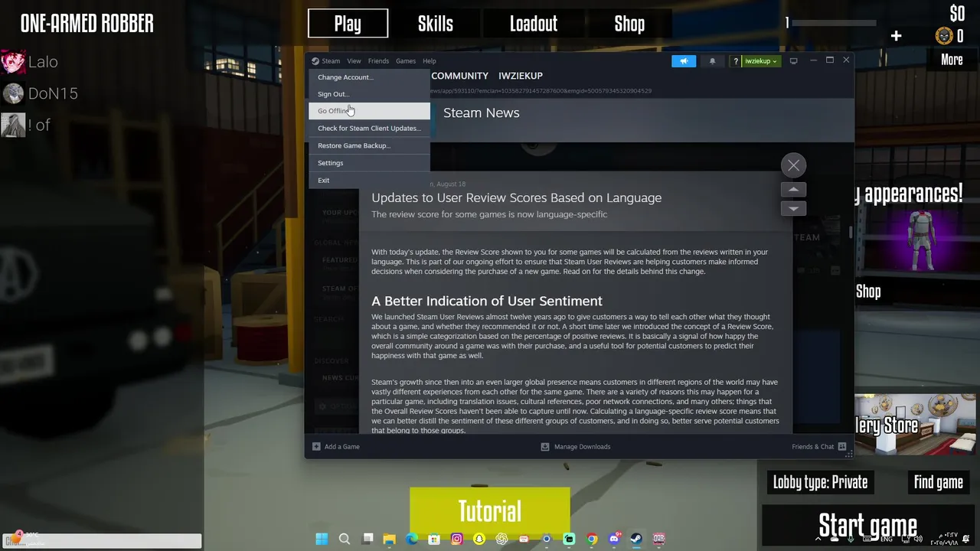Image resolution: width=980 pixels, height=551 pixels.
Task: Click One-Armed Robber icon on the taskbar
Action: coord(658,539)
